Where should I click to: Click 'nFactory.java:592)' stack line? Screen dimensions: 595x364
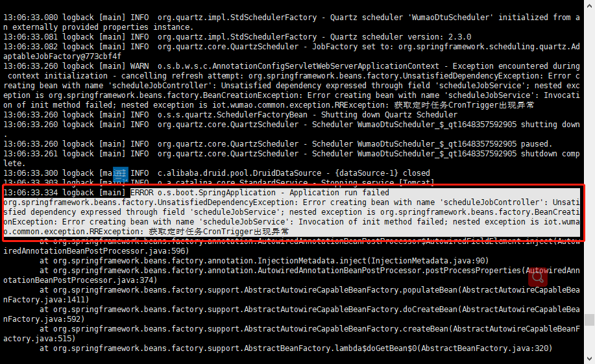(x=44, y=319)
